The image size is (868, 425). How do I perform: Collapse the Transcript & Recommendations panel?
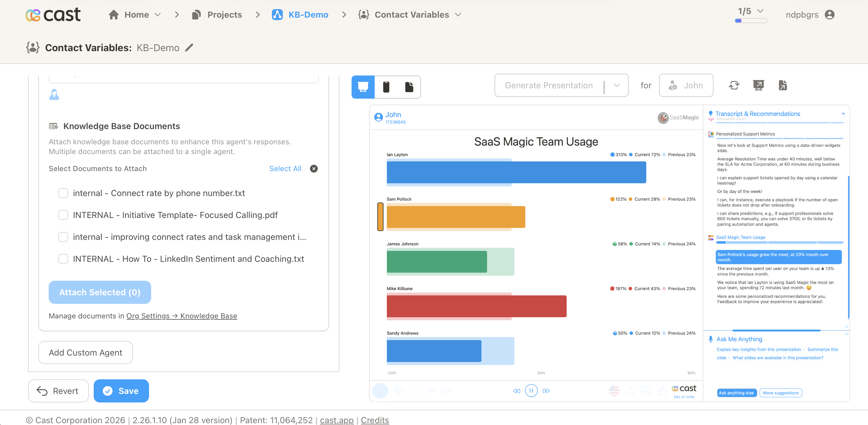(843, 114)
